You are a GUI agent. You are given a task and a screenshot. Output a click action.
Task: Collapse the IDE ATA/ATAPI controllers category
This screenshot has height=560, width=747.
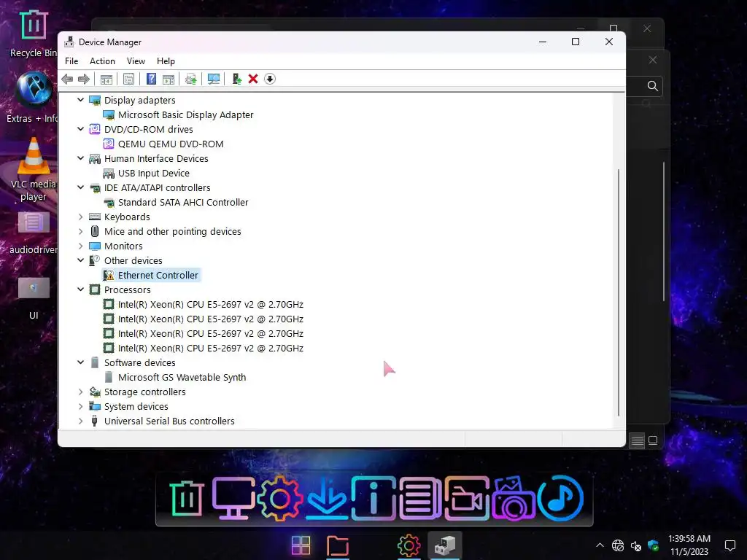tap(80, 187)
